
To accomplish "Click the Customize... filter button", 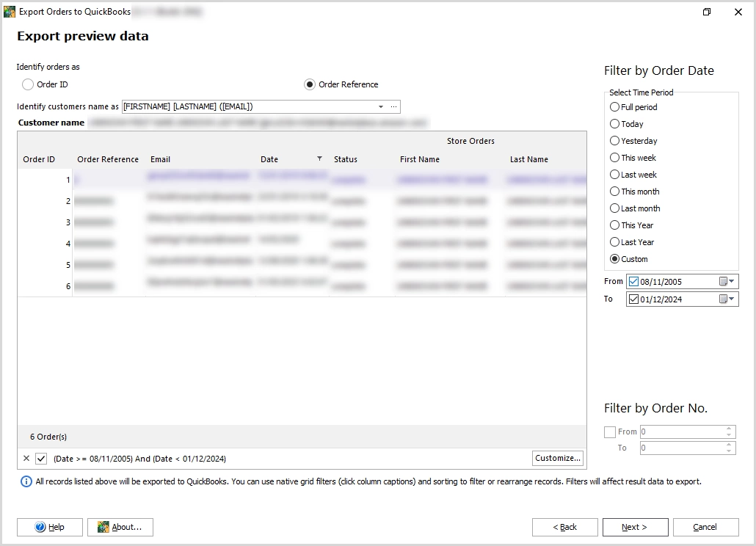I will [x=558, y=458].
